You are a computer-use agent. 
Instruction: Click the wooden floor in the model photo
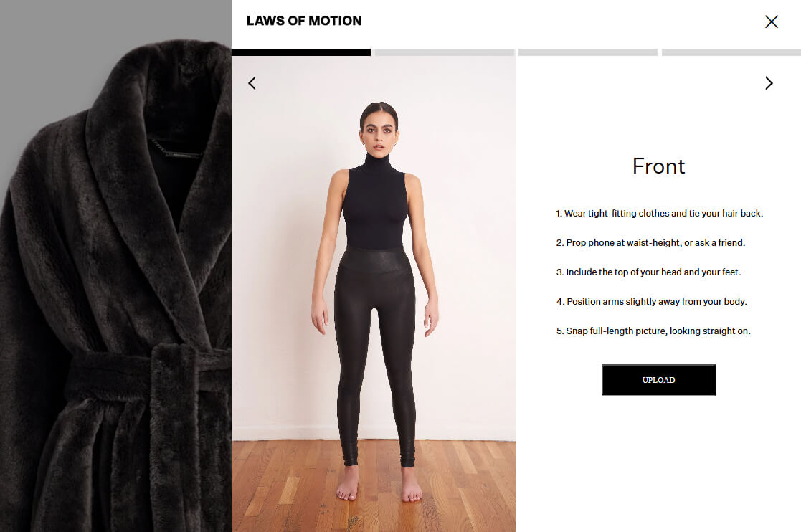click(x=374, y=485)
